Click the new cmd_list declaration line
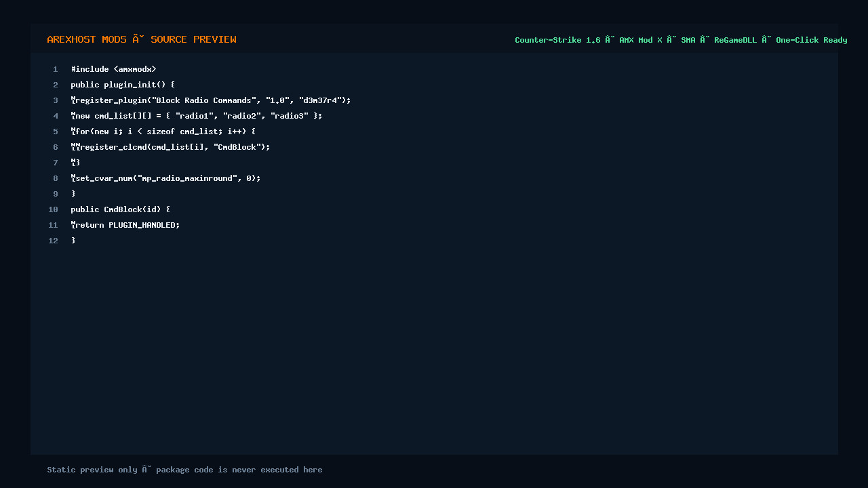Image resolution: width=868 pixels, height=488 pixels. point(197,116)
